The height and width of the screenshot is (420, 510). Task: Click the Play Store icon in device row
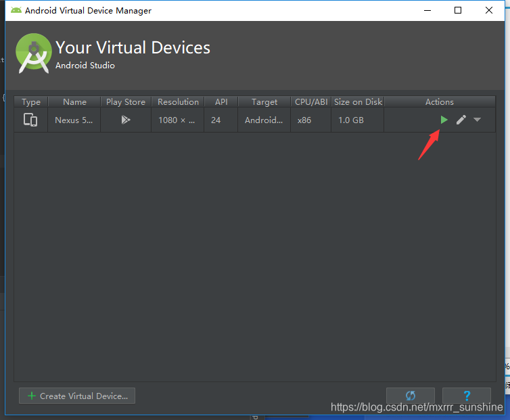click(x=126, y=120)
